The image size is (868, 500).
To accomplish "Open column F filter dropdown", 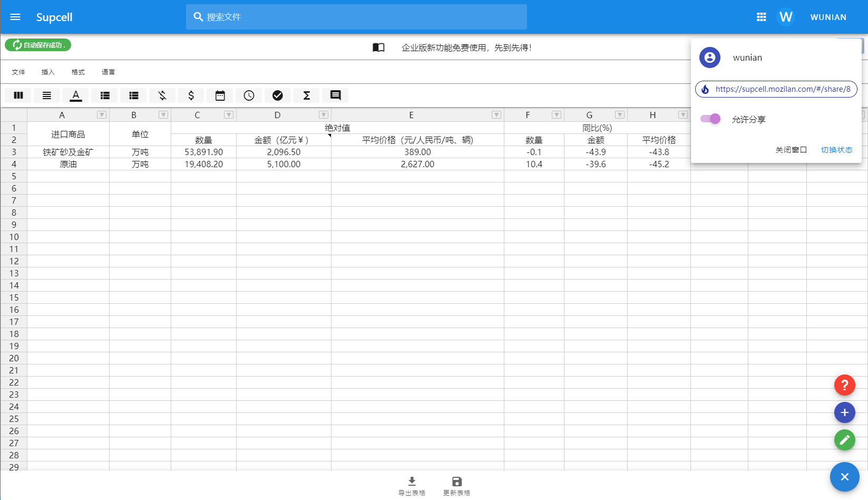I will 557,115.
